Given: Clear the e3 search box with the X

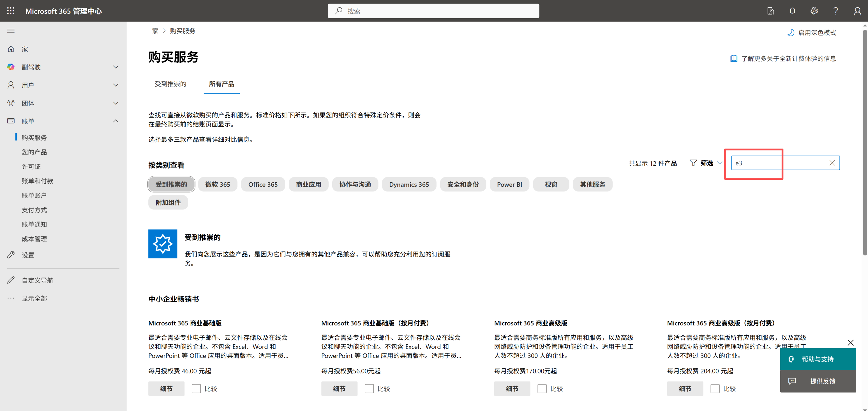Looking at the screenshot, I should [832, 163].
